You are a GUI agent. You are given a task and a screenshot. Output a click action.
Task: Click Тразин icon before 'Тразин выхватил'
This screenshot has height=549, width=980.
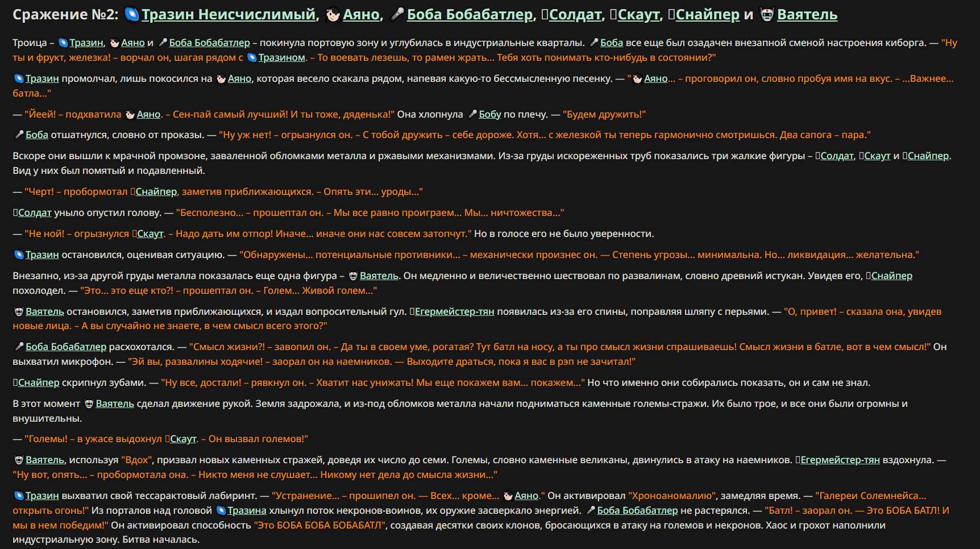pyautogui.click(x=19, y=496)
